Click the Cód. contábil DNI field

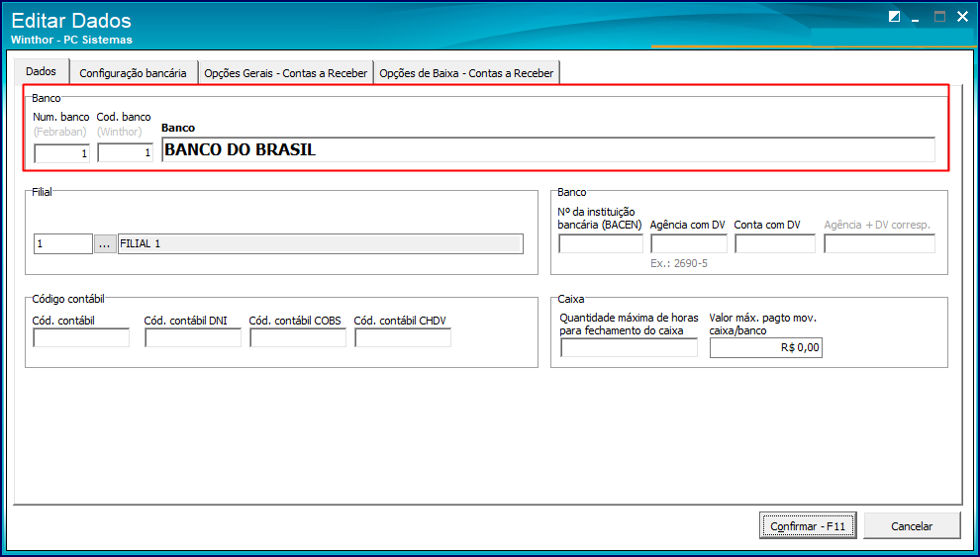point(192,337)
